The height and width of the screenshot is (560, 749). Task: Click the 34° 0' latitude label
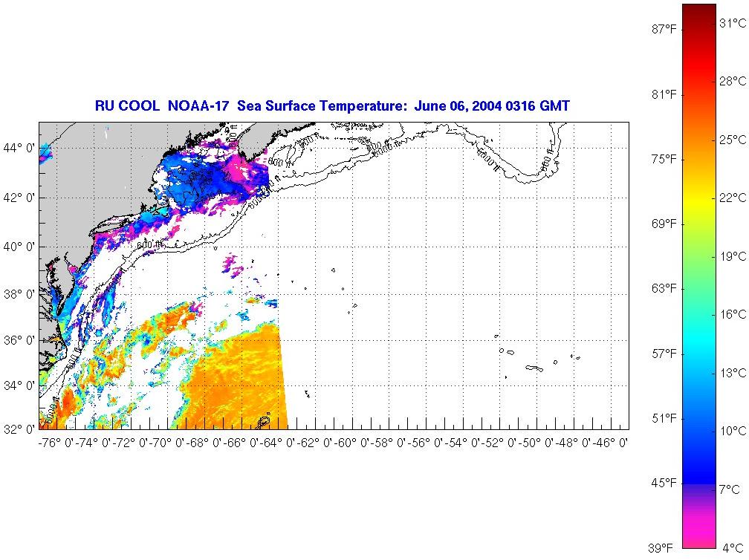(x=19, y=385)
